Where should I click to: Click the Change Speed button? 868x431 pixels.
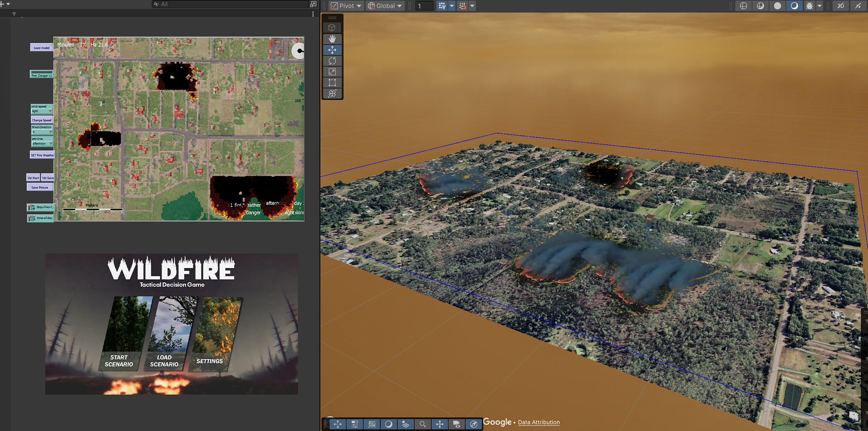[42, 120]
